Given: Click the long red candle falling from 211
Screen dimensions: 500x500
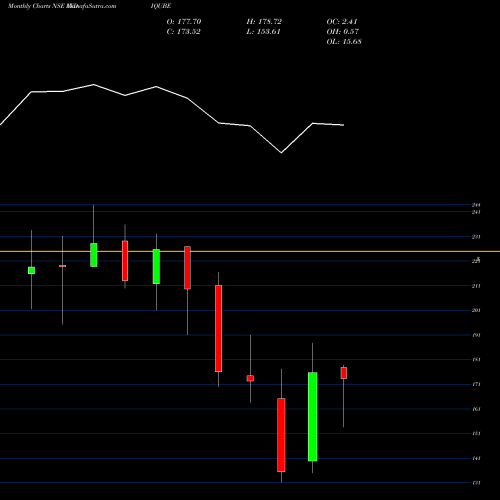Looking at the screenshot, I should tap(218, 328).
